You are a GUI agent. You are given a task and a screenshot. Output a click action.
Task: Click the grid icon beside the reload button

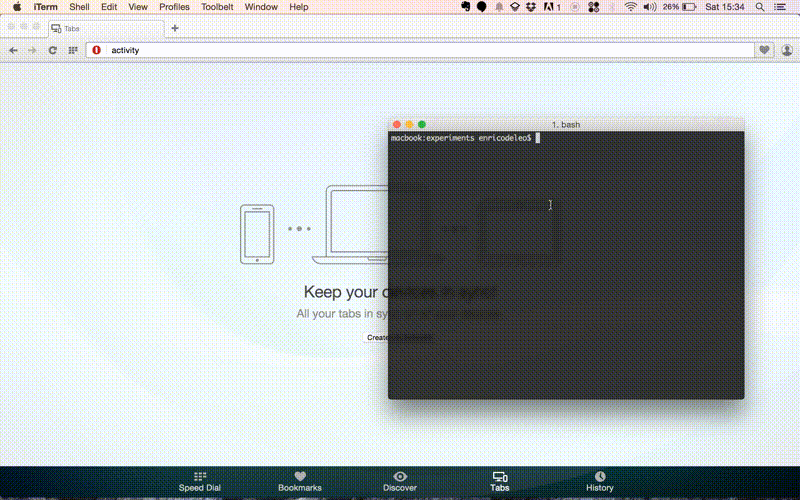[x=72, y=50]
